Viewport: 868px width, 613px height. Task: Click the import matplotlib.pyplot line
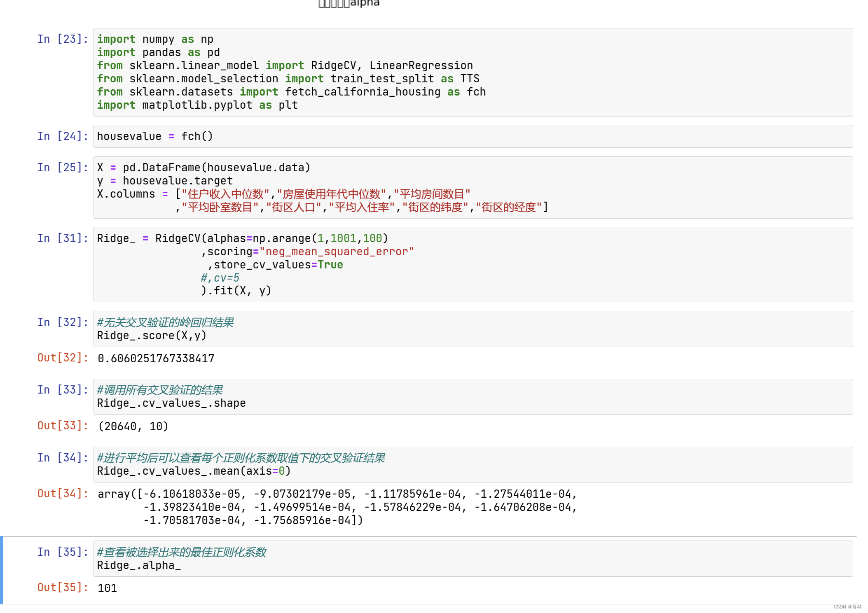[197, 105]
